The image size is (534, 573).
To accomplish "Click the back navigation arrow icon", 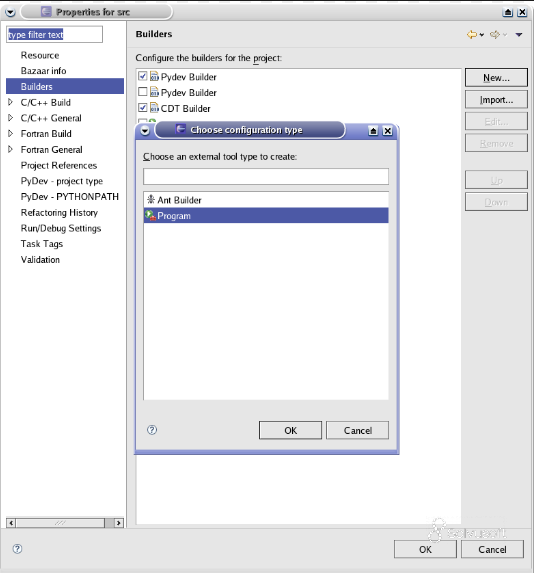I will point(472,35).
